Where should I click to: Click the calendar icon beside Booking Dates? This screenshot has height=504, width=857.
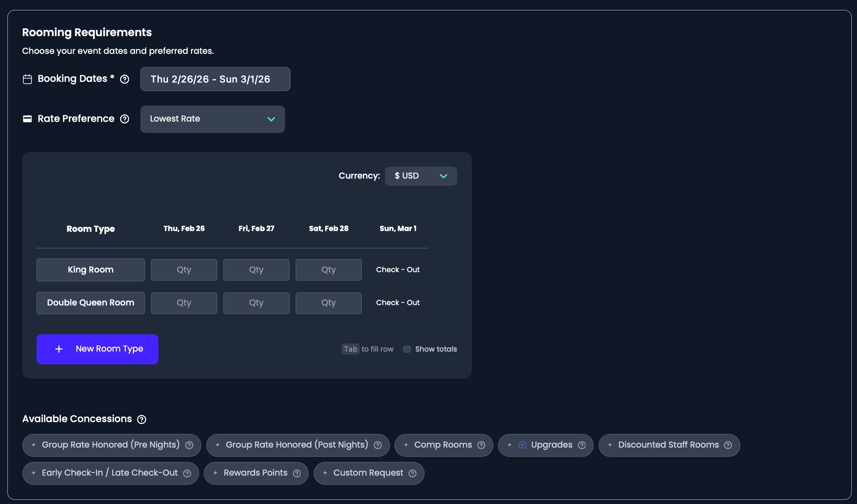[x=27, y=79]
